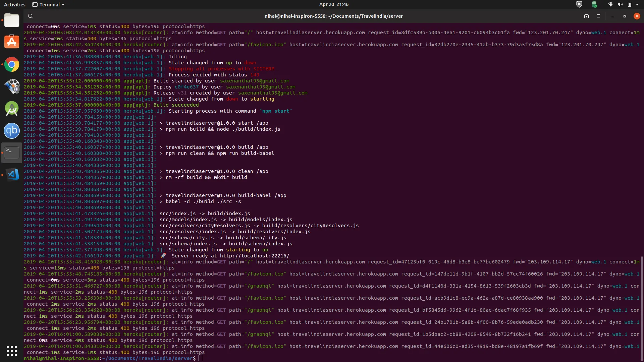Viewport: 644px width, 362px height.
Task: Launch Android Studio from the dock
Action: (x=12, y=109)
